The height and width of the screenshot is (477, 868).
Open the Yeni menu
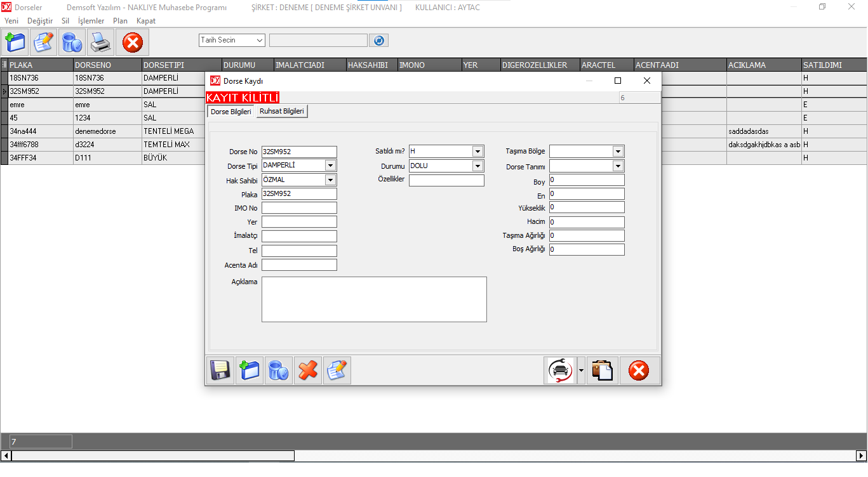[x=11, y=21]
